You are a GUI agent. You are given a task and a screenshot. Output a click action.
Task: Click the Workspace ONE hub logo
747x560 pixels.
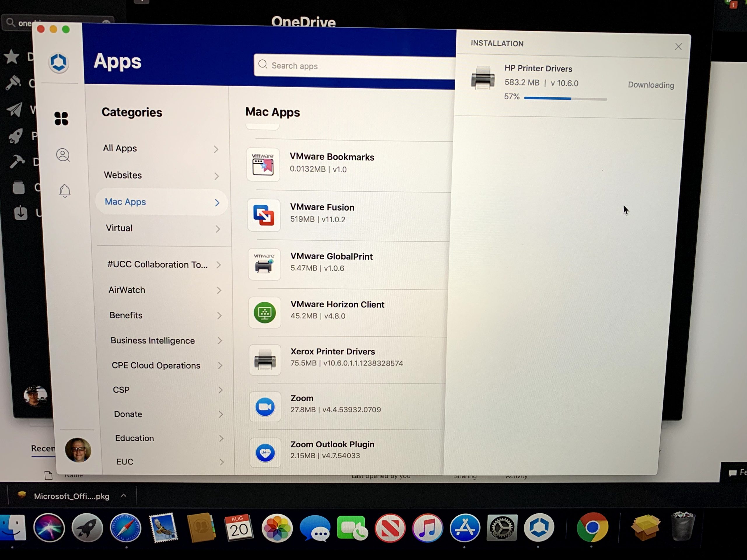(59, 62)
